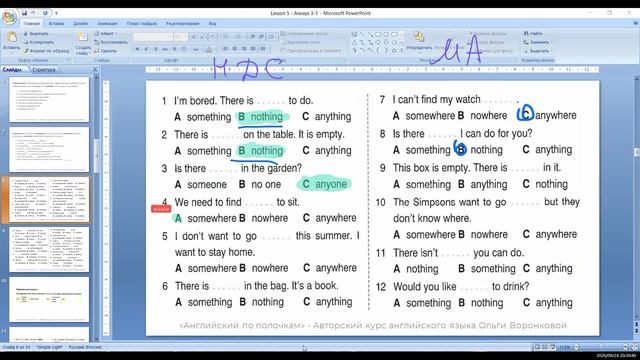Switch to the Слайды pane tab
Screen dimensions: 640x360
click(x=12, y=70)
